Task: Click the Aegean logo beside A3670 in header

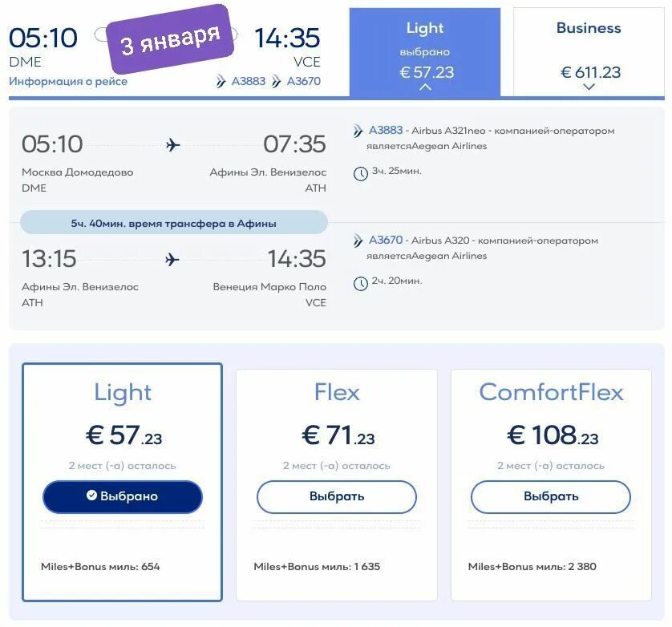Action: pos(276,81)
